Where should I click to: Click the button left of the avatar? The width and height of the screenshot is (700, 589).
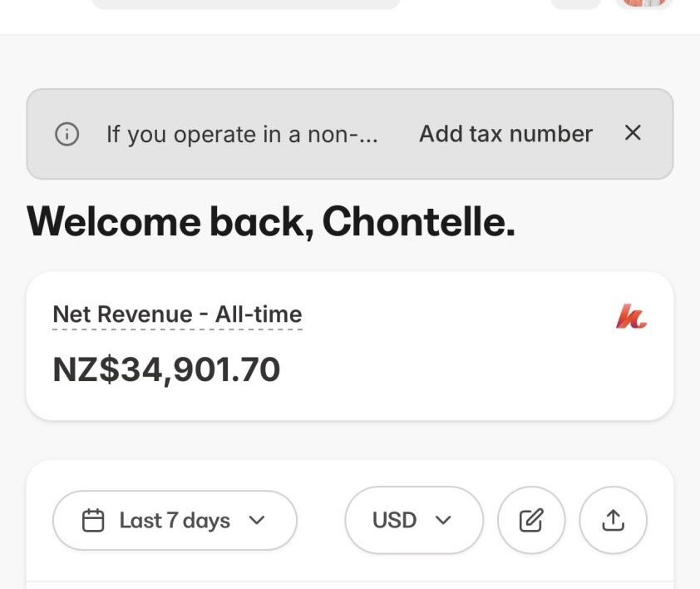tap(575, 3)
